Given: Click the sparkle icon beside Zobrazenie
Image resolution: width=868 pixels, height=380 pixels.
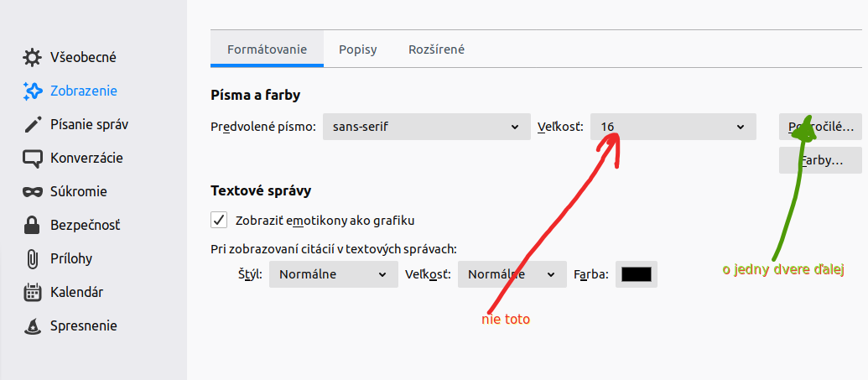Looking at the screenshot, I should click(x=33, y=91).
